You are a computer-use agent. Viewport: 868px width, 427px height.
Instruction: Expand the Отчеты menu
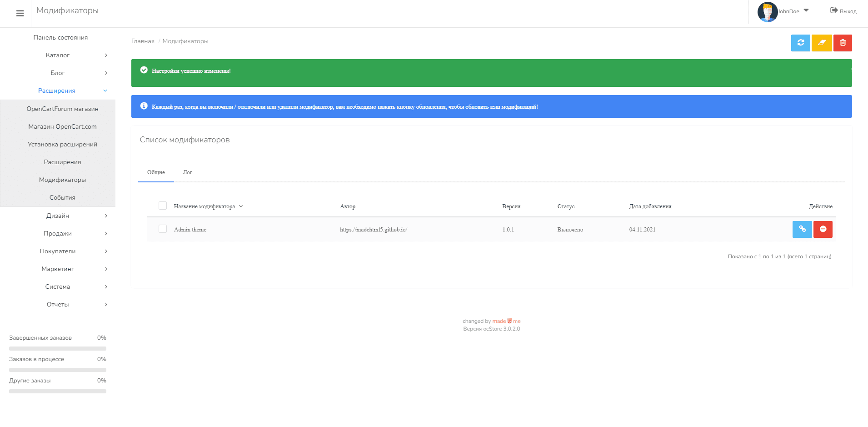[x=58, y=304]
